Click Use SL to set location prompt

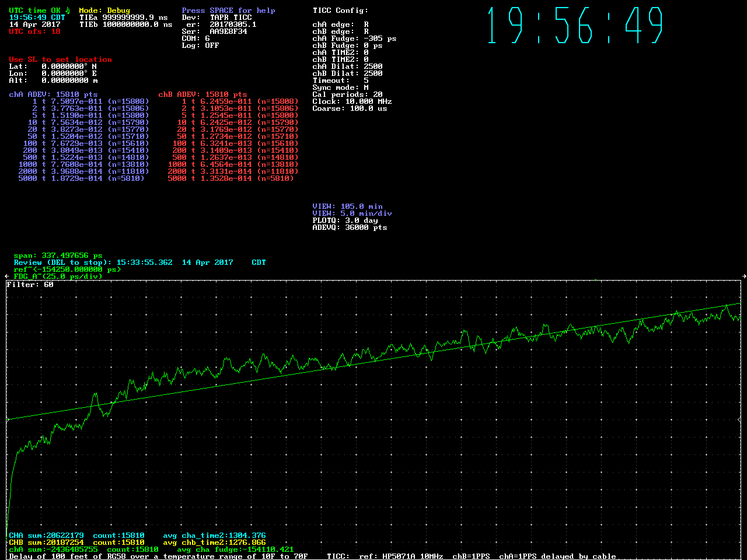tap(60, 60)
